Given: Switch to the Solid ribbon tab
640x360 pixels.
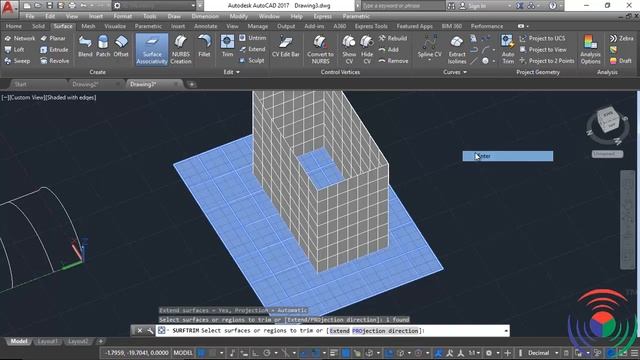Looking at the screenshot, I should coord(38,26).
